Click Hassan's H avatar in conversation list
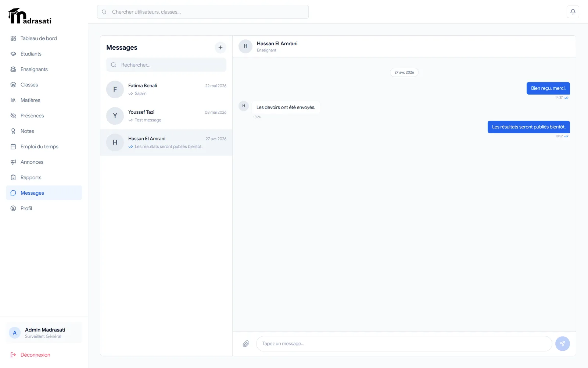The image size is (588, 368). (115, 142)
